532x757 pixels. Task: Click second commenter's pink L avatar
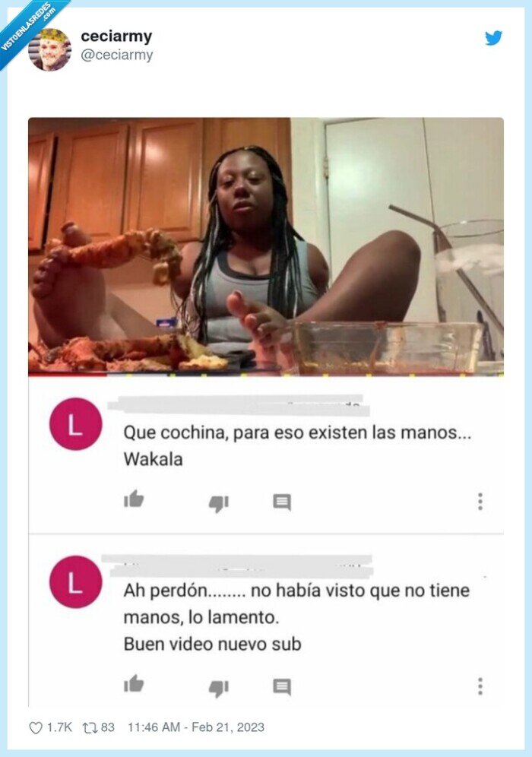(x=76, y=581)
